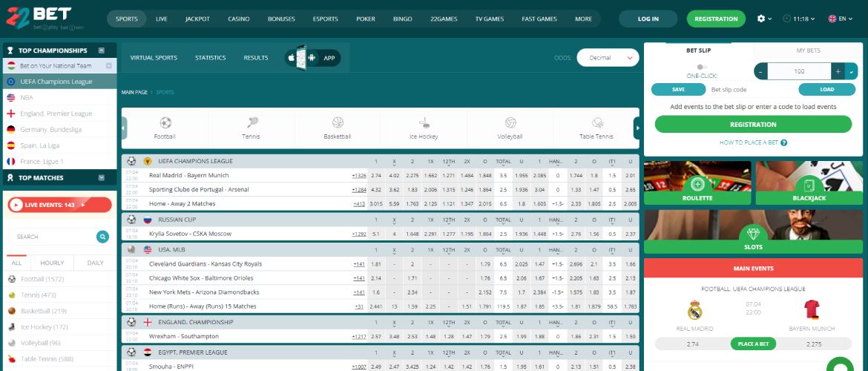
Task: Click the bet slip Save button
Action: point(678,90)
